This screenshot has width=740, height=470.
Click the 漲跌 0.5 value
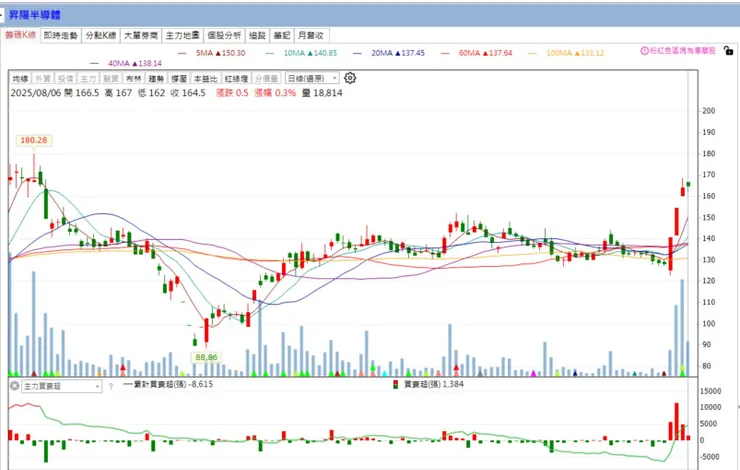coord(232,93)
